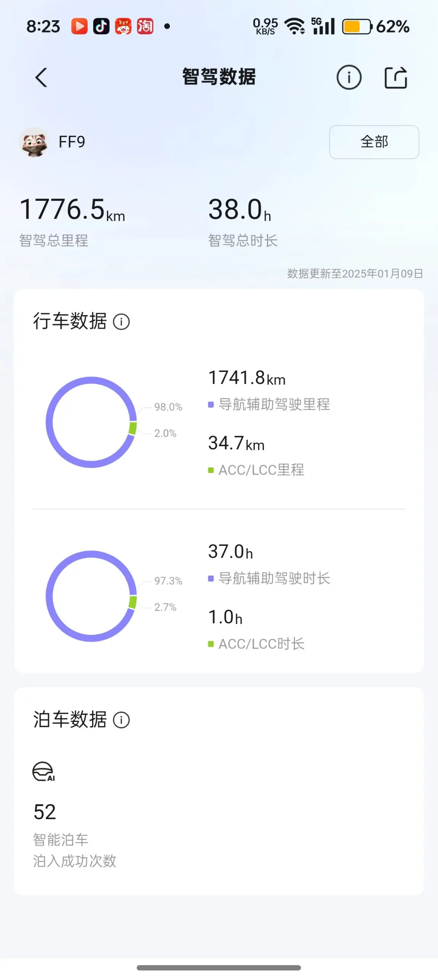Tap the 1776.5km total mileage figure

tap(72, 209)
